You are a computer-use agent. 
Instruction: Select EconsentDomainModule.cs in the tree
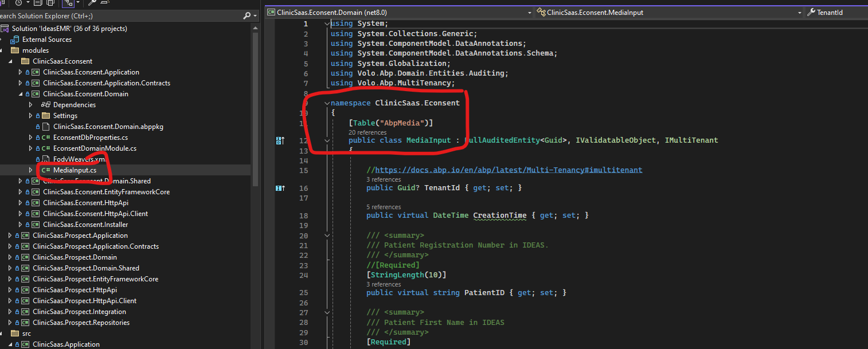tap(95, 148)
